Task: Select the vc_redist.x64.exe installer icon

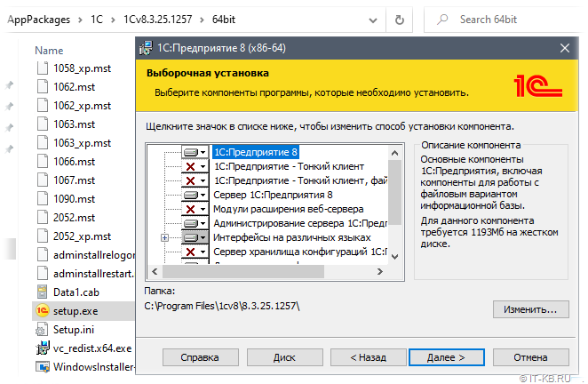Action: 43,348
